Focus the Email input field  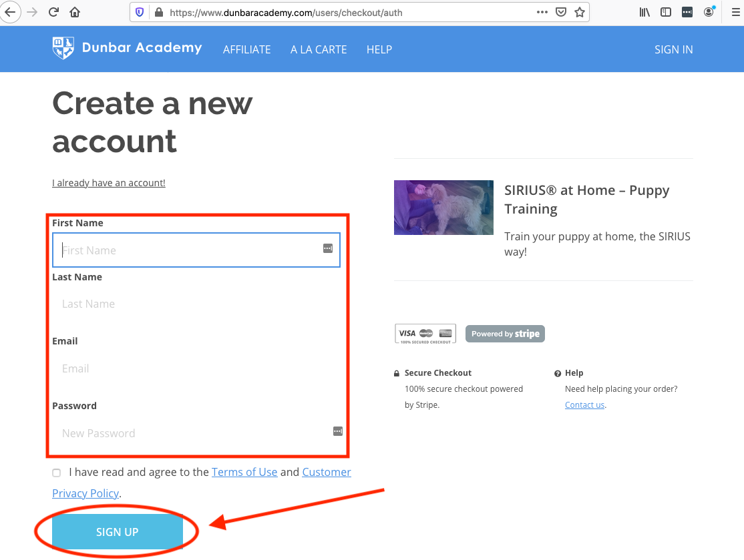click(196, 368)
